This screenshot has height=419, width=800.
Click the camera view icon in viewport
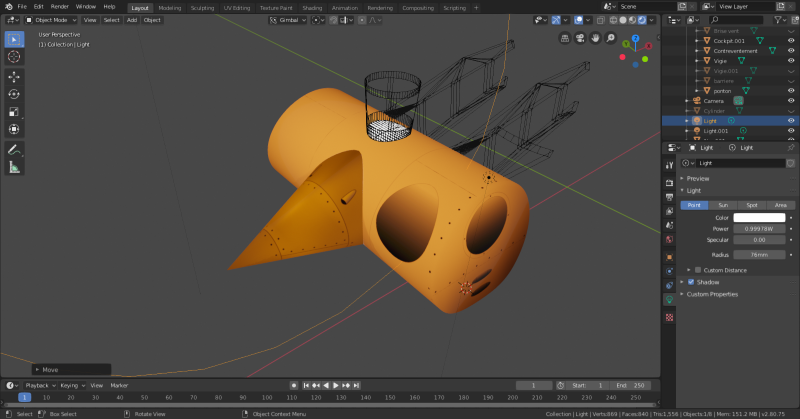pyautogui.click(x=580, y=38)
